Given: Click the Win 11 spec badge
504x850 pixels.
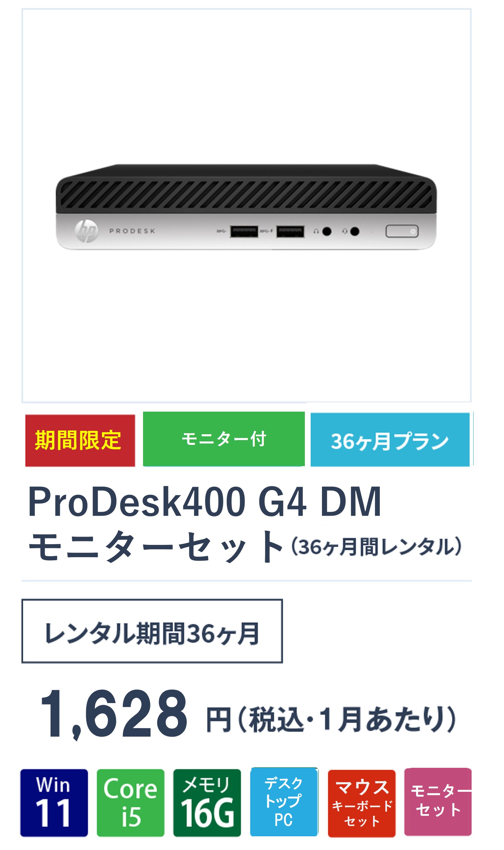Looking at the screenshot, I should [54, 803].
